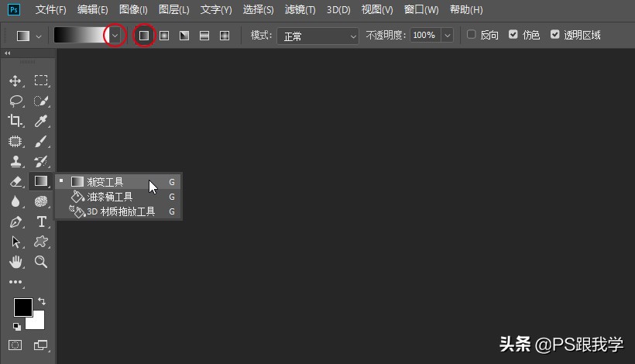Screen dimensions: 635x364
Task: Click the white background color swatch
Action: 37,322
